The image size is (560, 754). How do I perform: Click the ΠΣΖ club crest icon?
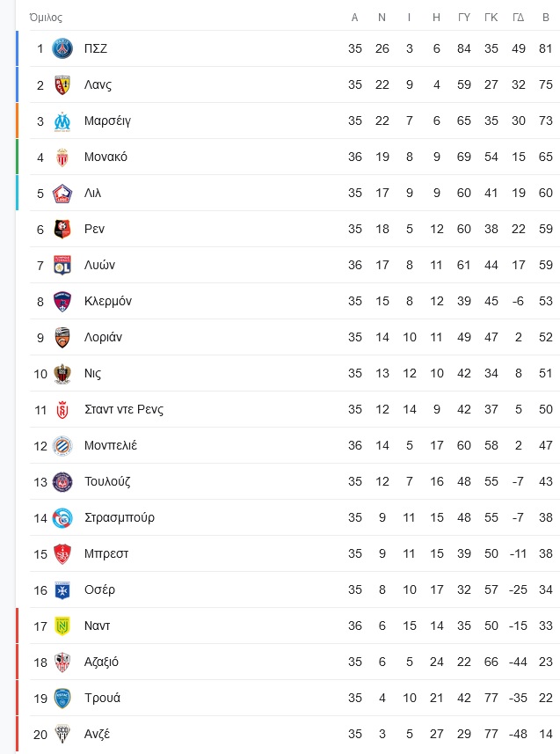coord(62,48)
